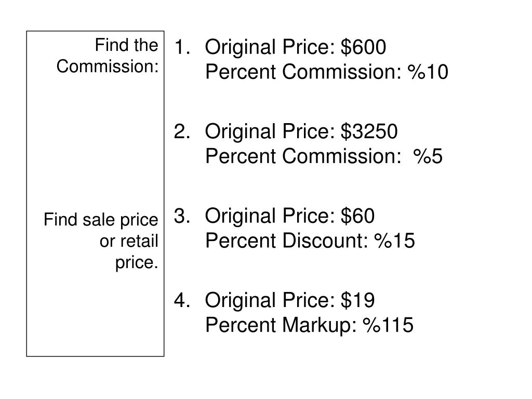Click 'Percent Commission: %10' line
532x399 pixels.
coord(327,72)
